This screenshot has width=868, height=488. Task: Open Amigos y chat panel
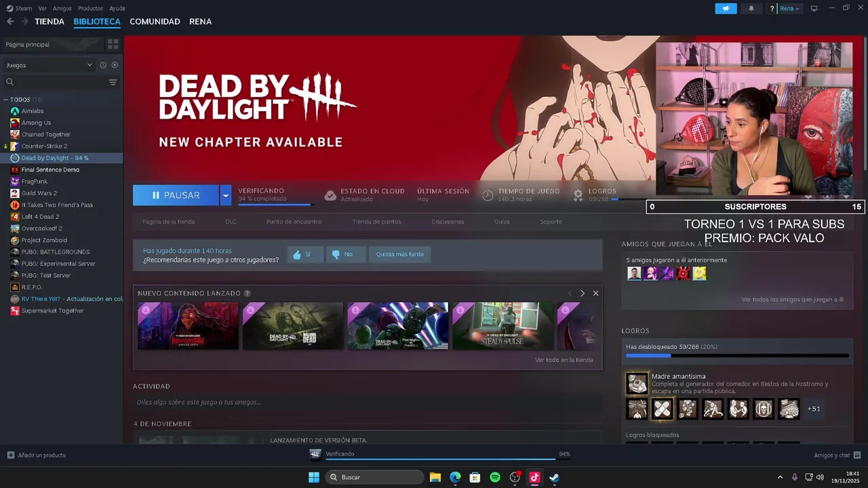pos(837,455)
